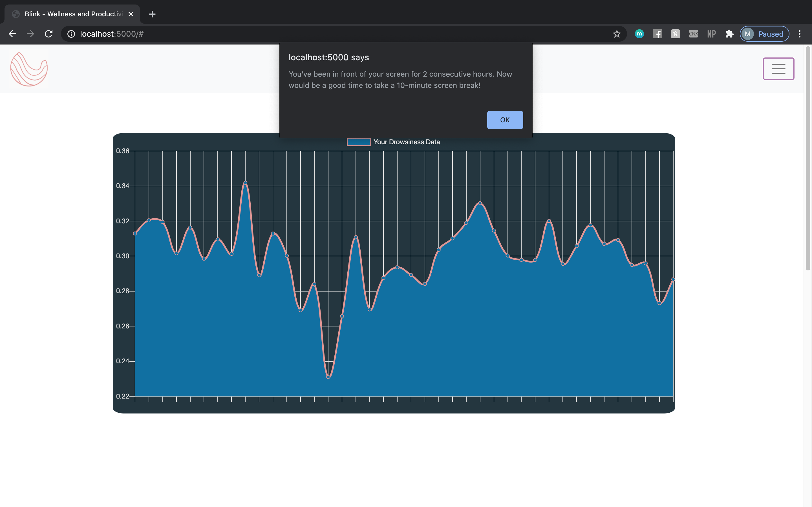
Task: Click the localhost:5000 address bar
Action: pos(302,34)
